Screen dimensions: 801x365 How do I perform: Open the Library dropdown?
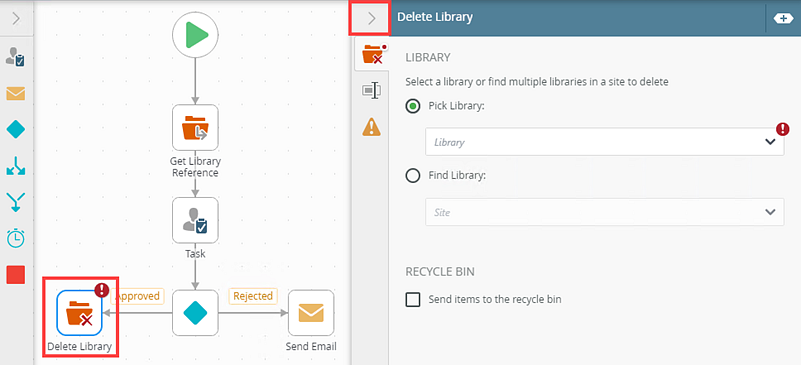604,142
